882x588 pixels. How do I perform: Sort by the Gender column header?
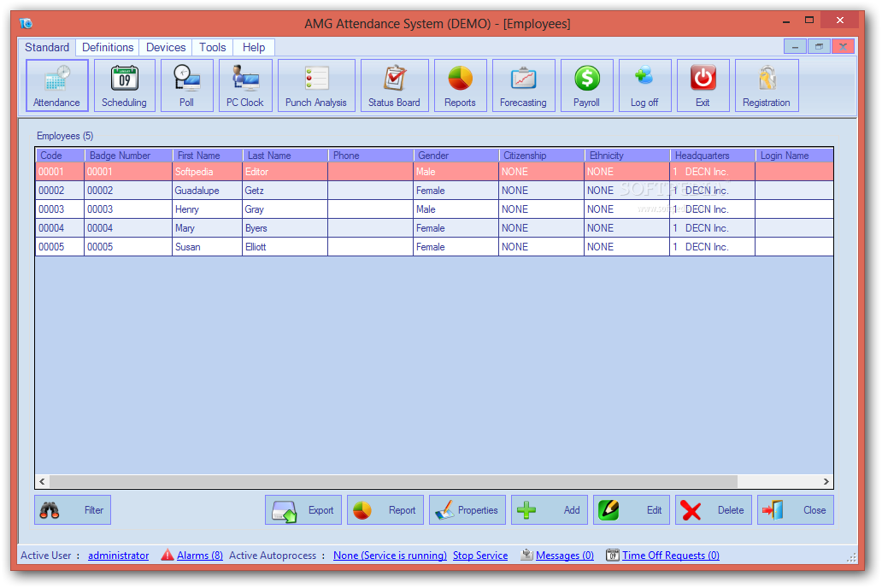pyautogui.click(x=456, y=156)
